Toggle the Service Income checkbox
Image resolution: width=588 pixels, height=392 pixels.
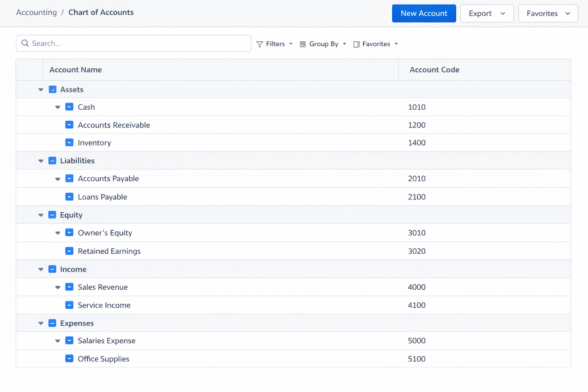(69, 305)
